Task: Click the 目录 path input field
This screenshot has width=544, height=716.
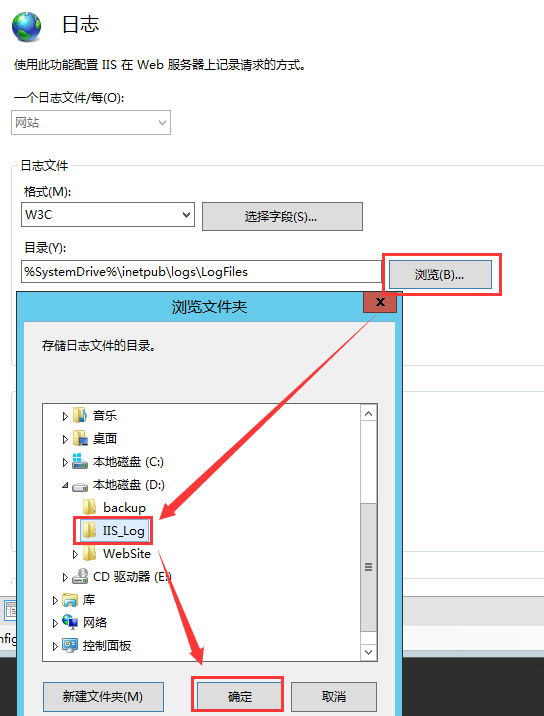Action: pyautogui.click(x=201, y=272)
